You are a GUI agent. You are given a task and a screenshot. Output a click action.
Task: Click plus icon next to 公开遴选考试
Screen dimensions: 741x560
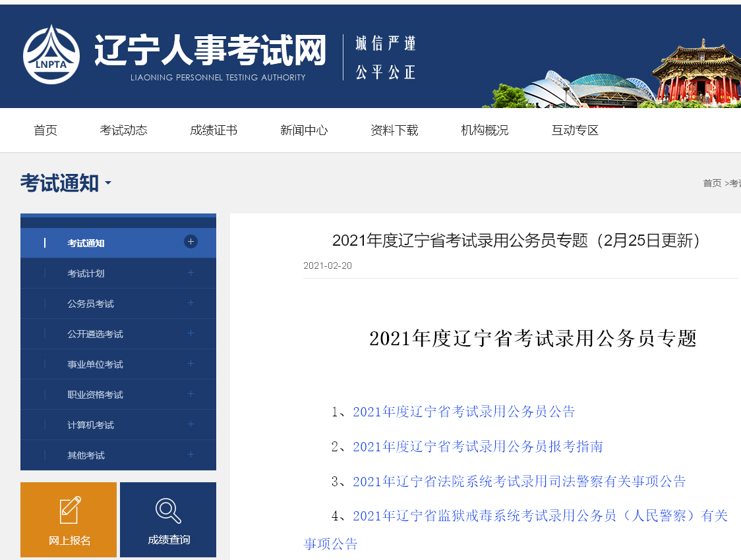tap(191, 333)
